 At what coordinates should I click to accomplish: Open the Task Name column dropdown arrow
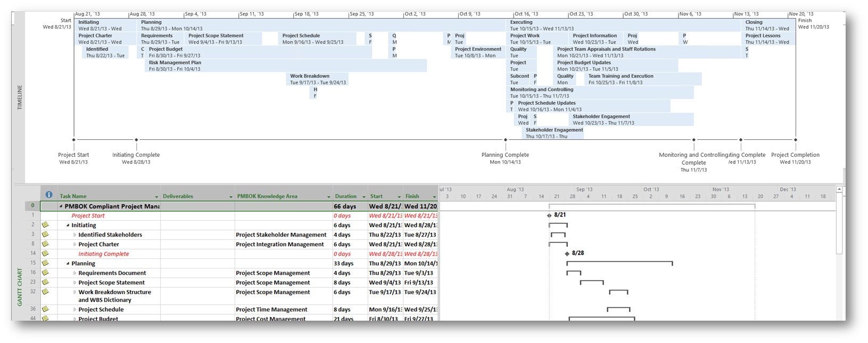click(156, 197)
